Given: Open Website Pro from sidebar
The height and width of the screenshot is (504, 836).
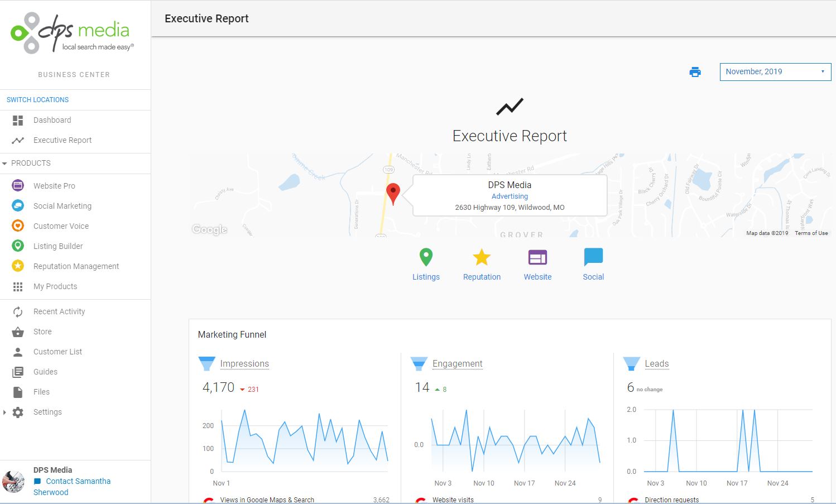Looking at the screenshot, I should tap(54, 186).
